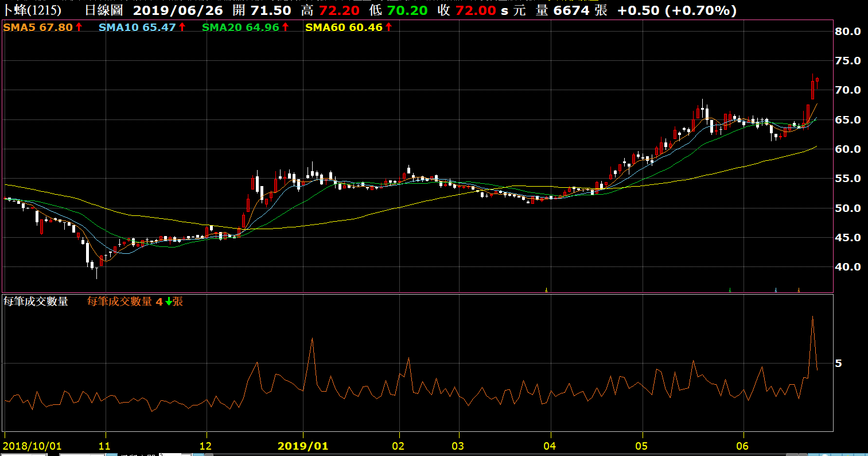Select the 卜蜂(1215) stock name
Viewport: 868px width, 456px height.
[32, 10]
